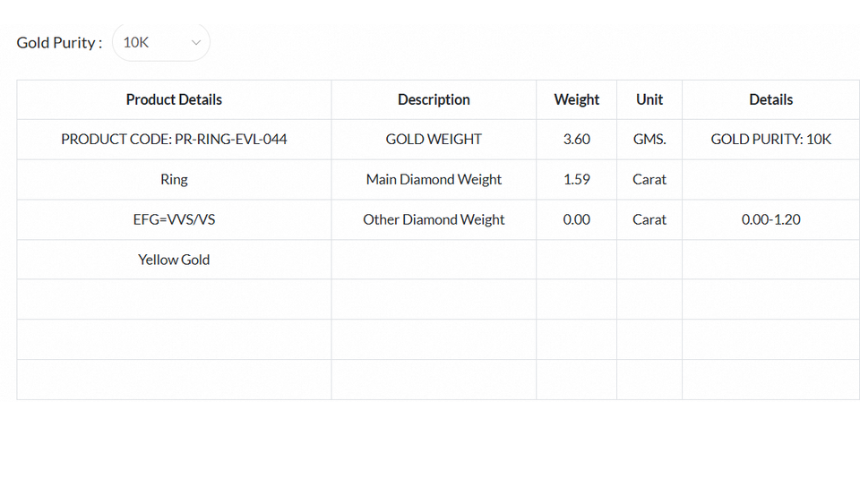
Task: Click the Details column header
Action: (x=770, y=99)
